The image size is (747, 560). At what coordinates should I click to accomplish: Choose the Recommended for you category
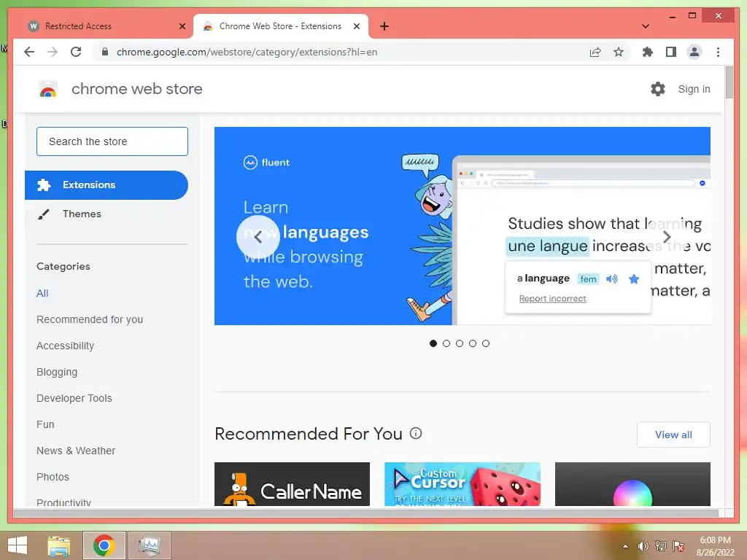click(90, 319)
